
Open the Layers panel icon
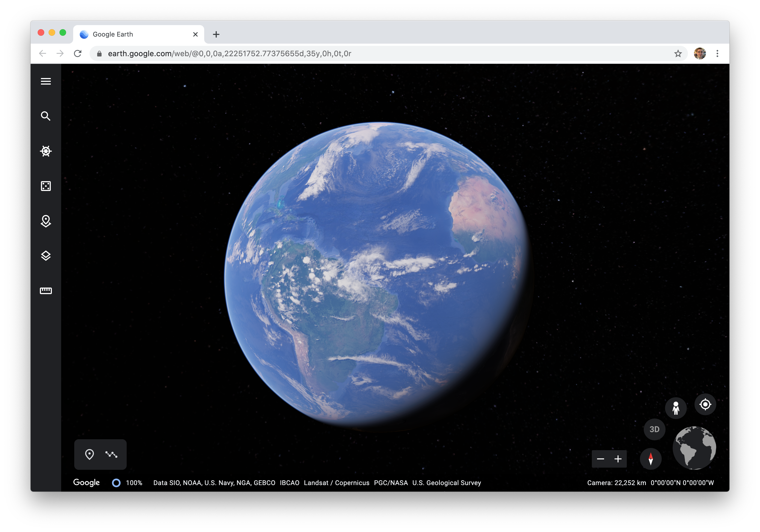pyautogui.click(x=46, y=255)
